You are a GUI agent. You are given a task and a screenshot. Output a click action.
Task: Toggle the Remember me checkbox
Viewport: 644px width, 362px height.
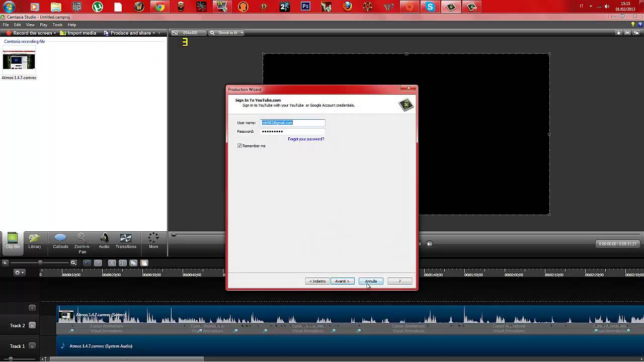click(x=239, y=146)
